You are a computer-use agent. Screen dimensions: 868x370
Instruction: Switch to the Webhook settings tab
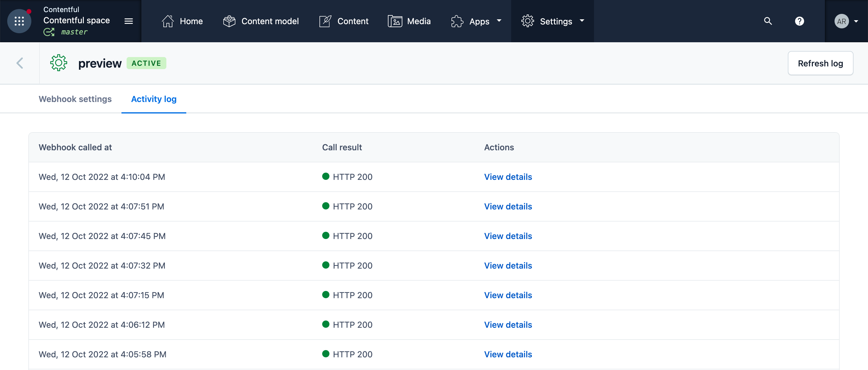pyautogui.click(x=75, y=99)
